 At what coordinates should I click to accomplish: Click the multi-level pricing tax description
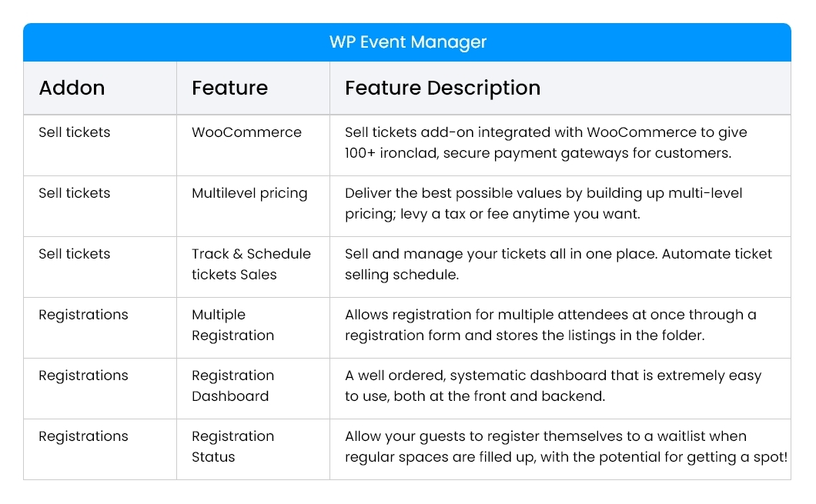543,203
